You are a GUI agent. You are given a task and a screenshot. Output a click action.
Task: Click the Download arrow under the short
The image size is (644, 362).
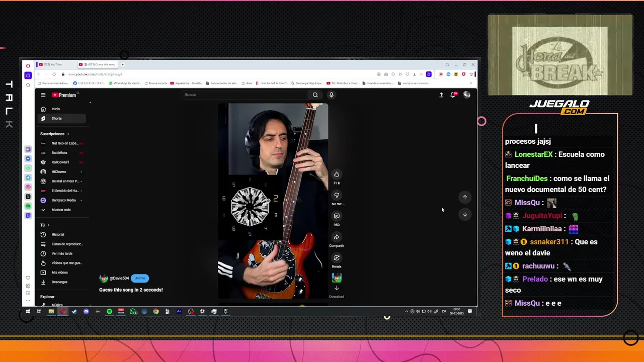337,288
